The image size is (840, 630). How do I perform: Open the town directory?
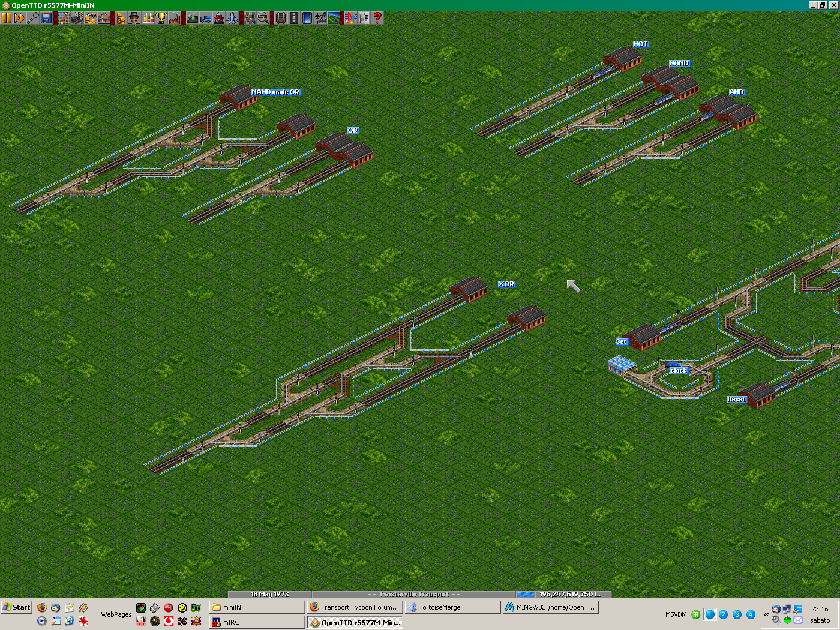pyautogui.click(x=77, y=18)
